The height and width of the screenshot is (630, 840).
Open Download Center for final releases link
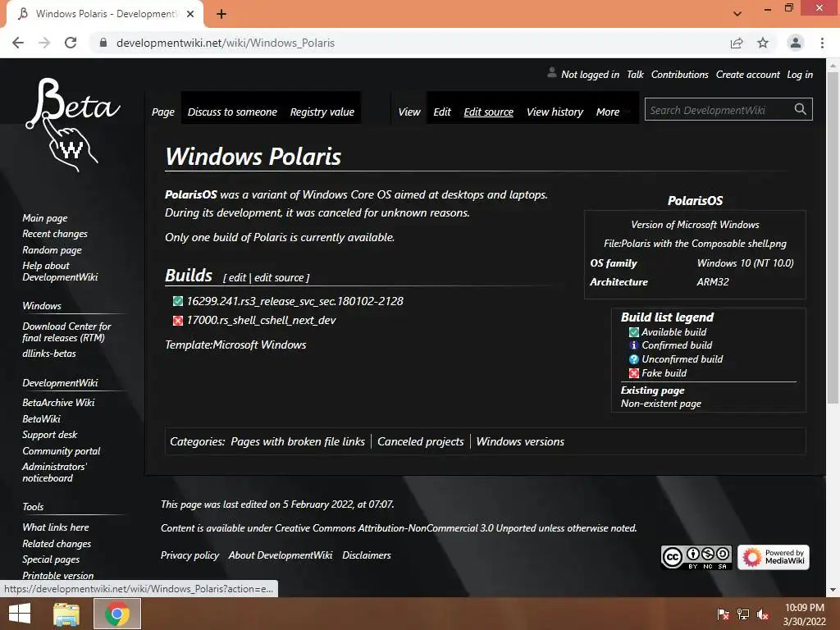coord(66,331)
